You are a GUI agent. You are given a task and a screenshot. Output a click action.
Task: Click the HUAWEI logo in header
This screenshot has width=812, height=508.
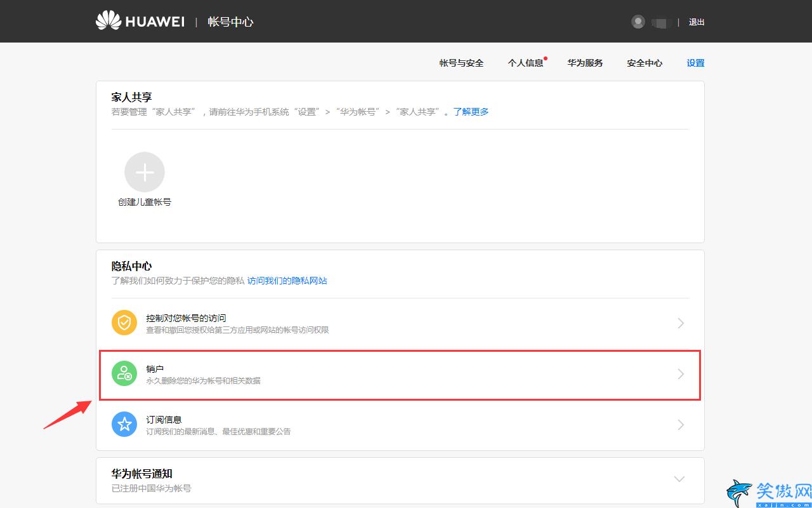140,21
